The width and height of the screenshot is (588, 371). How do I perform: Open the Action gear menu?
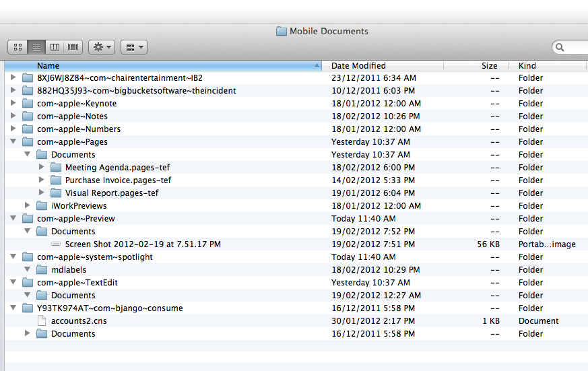(x=102, y=47)
